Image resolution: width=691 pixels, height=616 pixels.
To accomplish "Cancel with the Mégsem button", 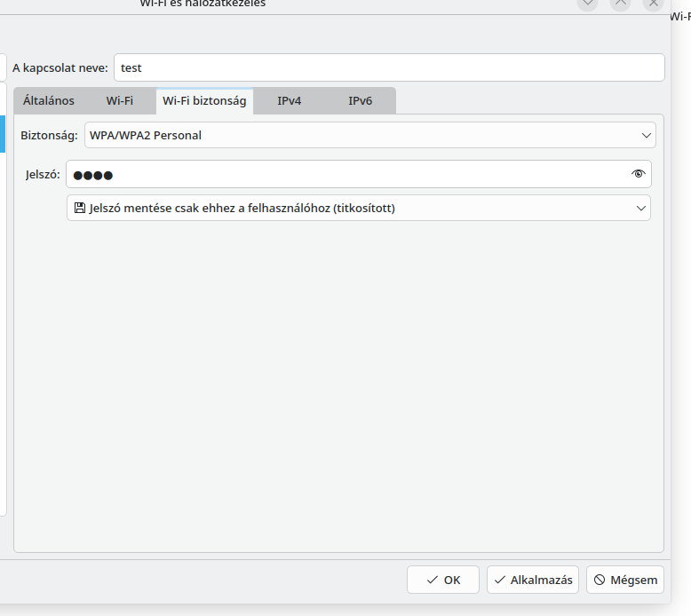I will click(x=625, y=580).
